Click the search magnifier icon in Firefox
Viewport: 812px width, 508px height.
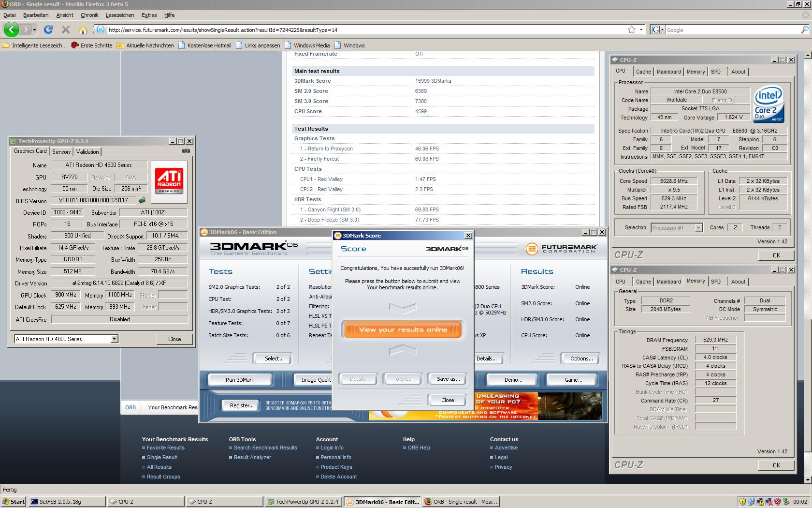[804, 30]
